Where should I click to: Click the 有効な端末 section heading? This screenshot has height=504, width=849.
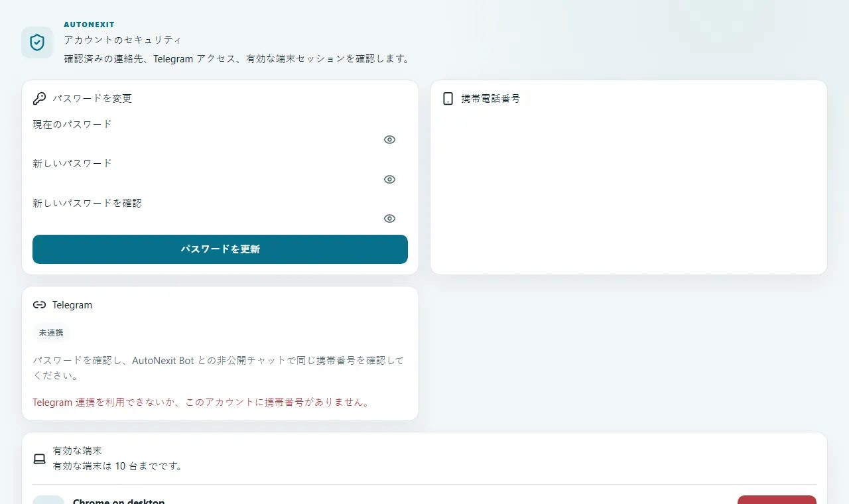tap(78, 451)
